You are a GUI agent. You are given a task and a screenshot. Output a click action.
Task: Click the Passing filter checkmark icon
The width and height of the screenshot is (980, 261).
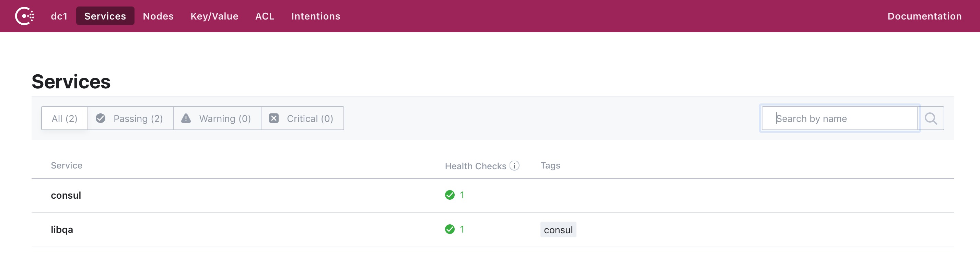[x=101, y=118]
